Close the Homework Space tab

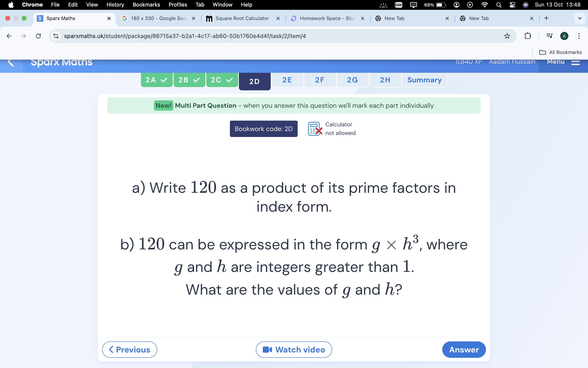363,18
